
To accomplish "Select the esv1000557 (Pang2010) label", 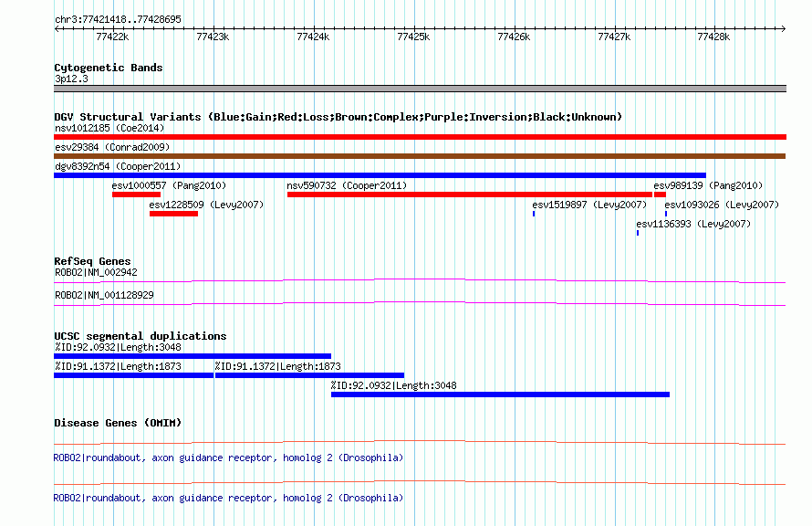I will 169,185.
